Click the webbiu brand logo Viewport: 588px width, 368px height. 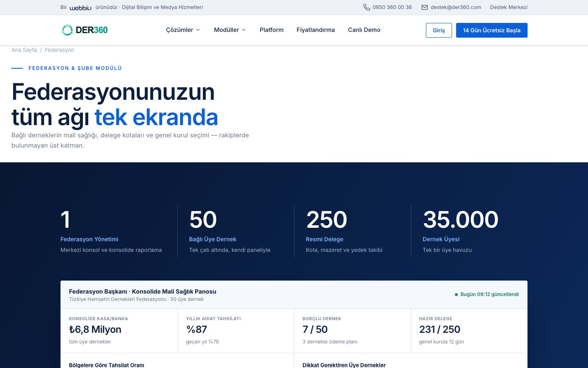pos(80,7)
